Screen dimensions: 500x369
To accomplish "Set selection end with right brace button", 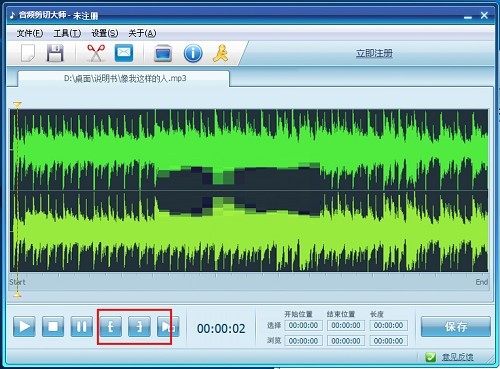I will (139, 327).
